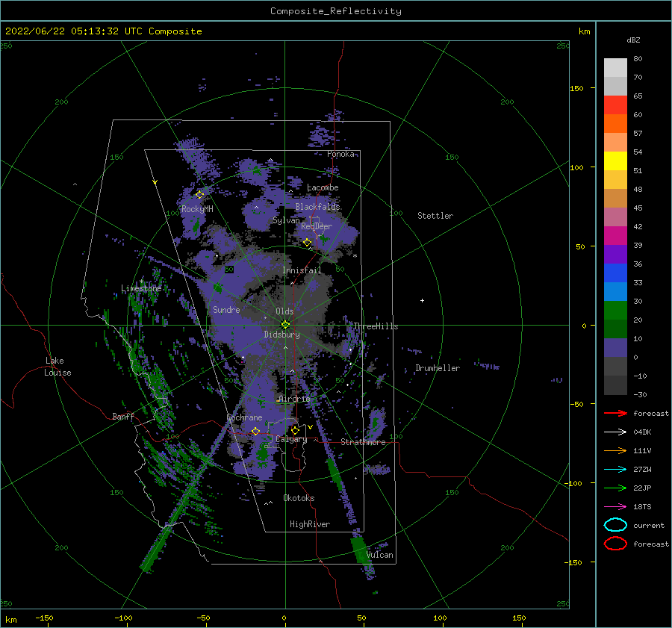This screenshot has height=628, width=672.
Task: Click the Limestone label
Action: click(141, 288)
